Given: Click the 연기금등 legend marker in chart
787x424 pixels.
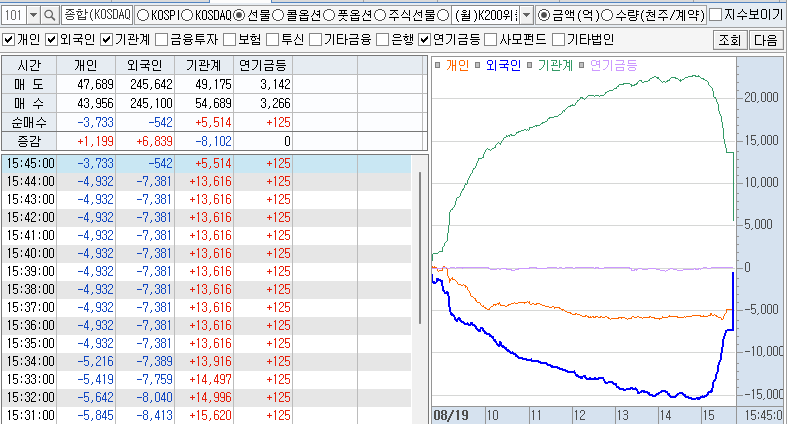Looking at the screenshot, I should coord(581,65).
